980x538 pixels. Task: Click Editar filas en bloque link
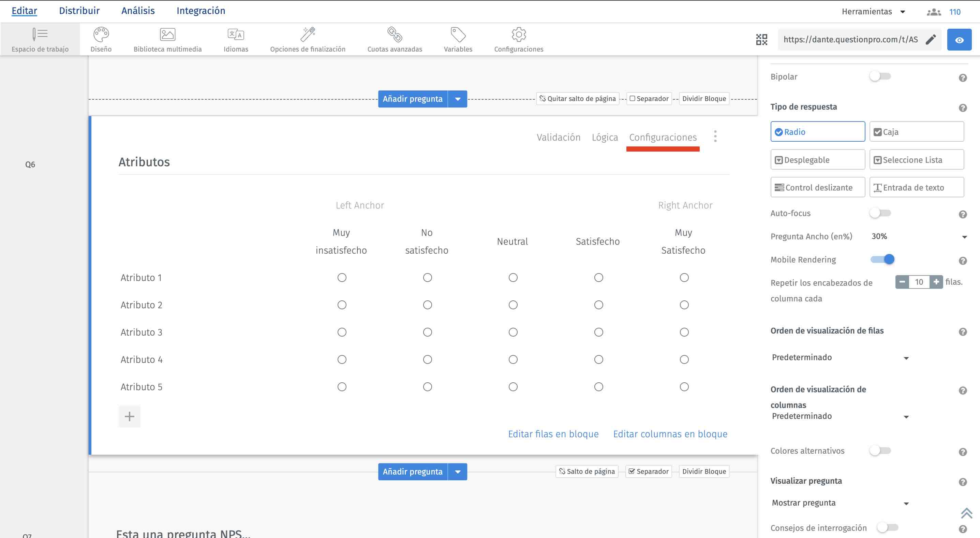(x=553, y=434)
